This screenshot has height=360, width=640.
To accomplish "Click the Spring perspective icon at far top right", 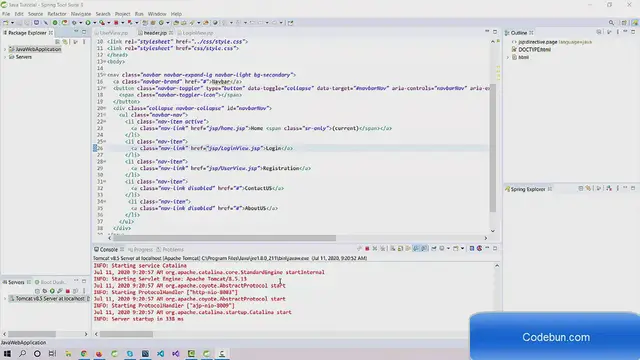I will [x=635, y=23].
